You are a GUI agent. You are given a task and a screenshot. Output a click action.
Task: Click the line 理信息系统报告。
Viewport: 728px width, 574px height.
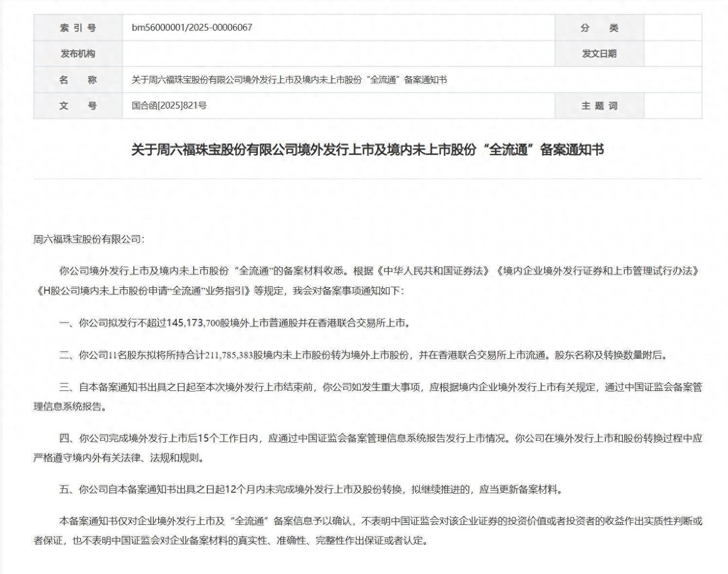tap(70, 407)
